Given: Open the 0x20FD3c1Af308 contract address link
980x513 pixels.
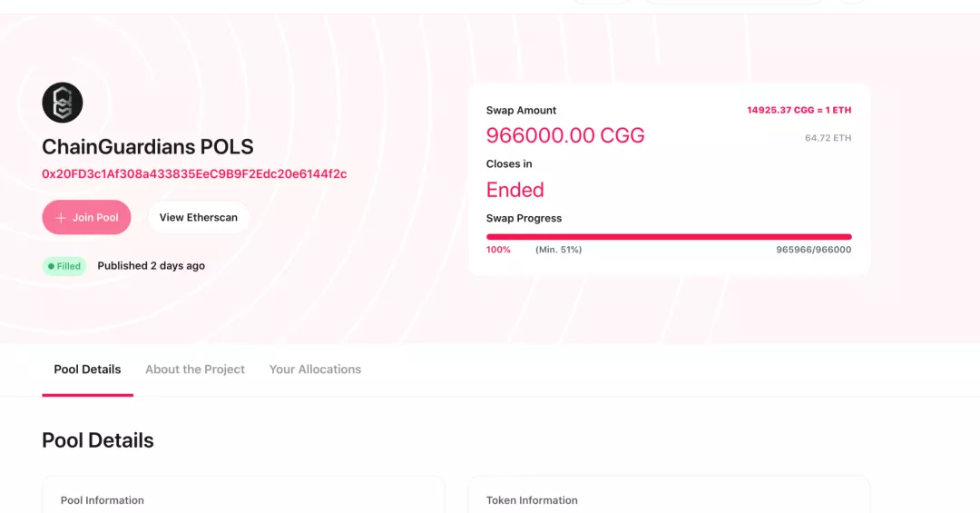Looking at the screenshot, I should coord(194,174).
